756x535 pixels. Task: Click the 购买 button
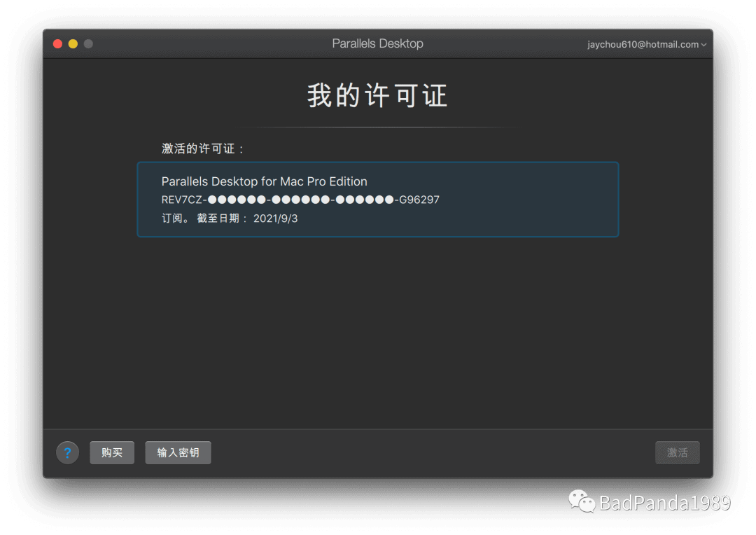(x=112, y=452)
